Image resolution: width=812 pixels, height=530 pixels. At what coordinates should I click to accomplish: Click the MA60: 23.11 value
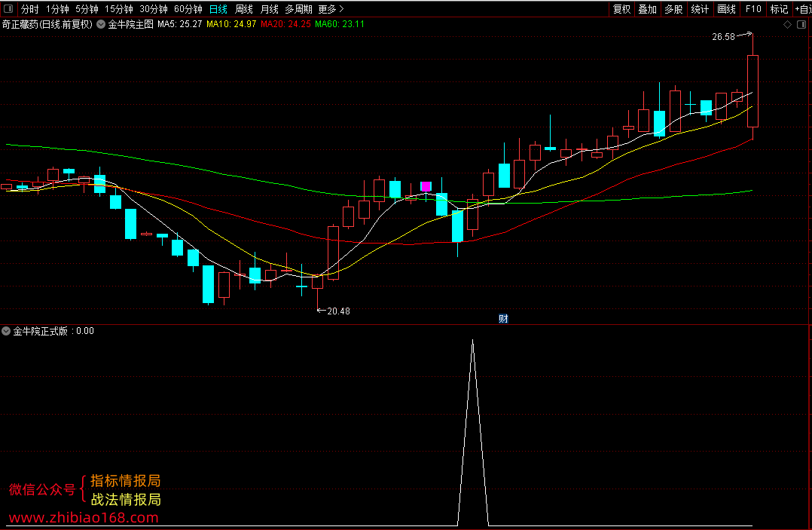tap(340, 24)
